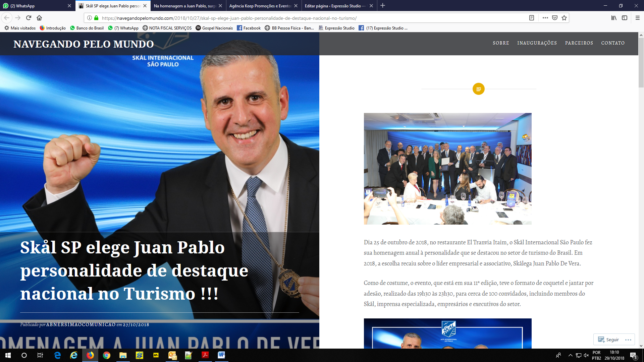Open File Explorer from taskbar
The height and width of the screenshot is (362, 644).
(x=123, y=355)
